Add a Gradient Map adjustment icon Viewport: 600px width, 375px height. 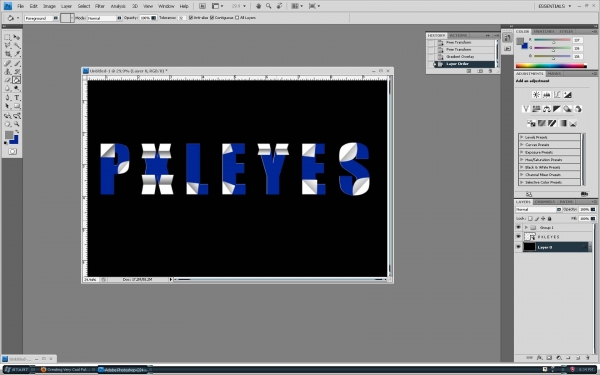[562, 123]
